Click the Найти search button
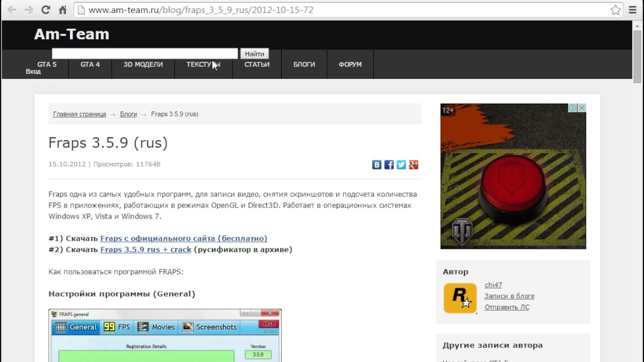 tap(255, 54)
